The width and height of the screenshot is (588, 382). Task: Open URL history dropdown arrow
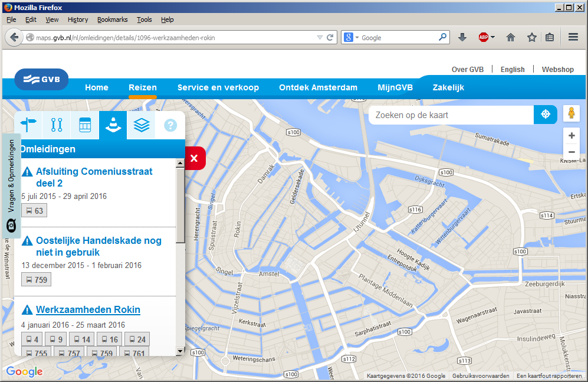pyautogui.click(x=320, y=38)
